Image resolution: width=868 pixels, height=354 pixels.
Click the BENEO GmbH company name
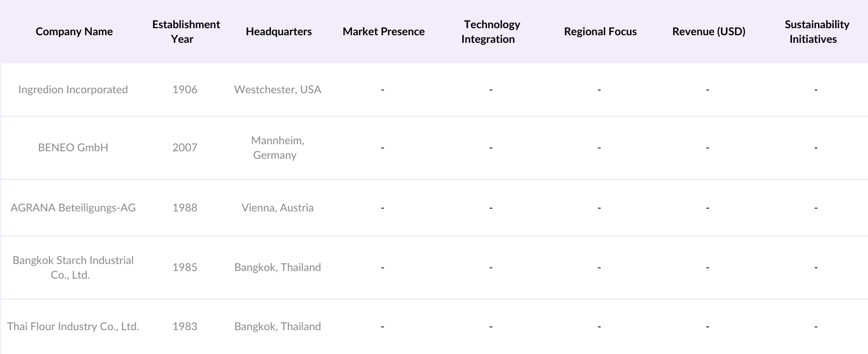tap(73, 147)
